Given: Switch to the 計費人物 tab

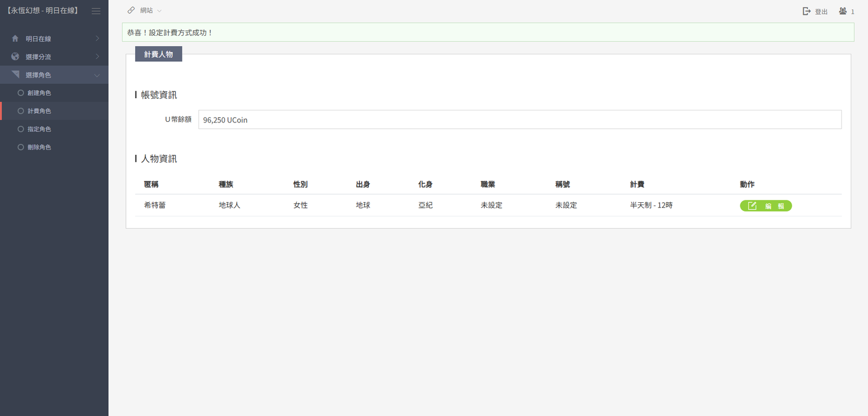Looking at the screenshot, I should point(158,54).
